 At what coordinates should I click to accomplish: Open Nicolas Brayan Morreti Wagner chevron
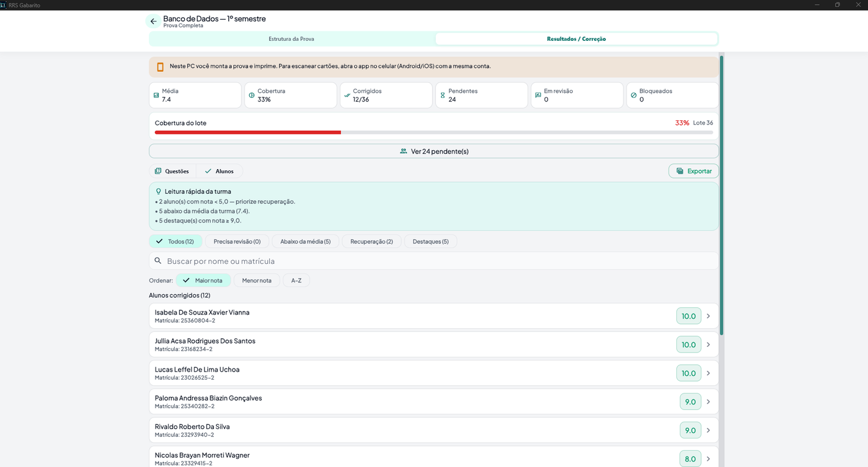click(708, 458)
